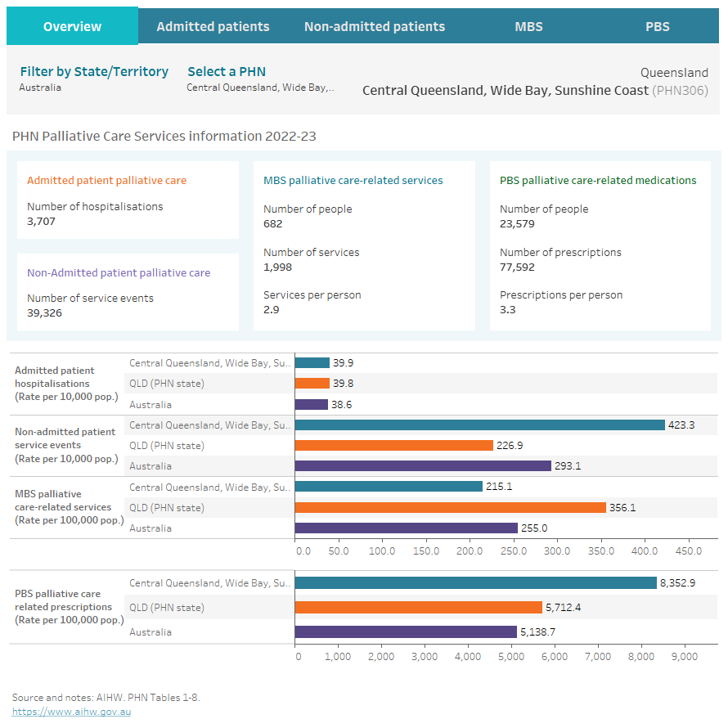Click the 423.3 non-admitted service events bar
The width and height of the screenshot is (728, 728).
tap(479, 425)
